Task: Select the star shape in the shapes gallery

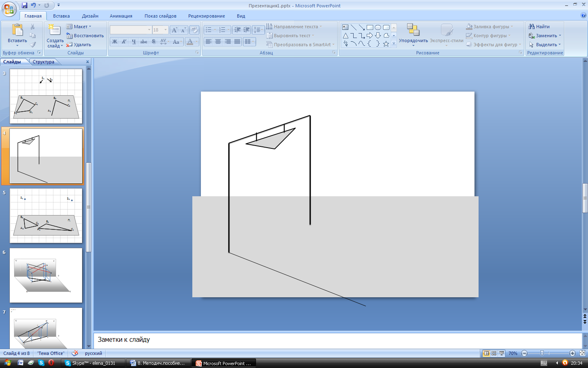Action: click(x=386, y=44)
